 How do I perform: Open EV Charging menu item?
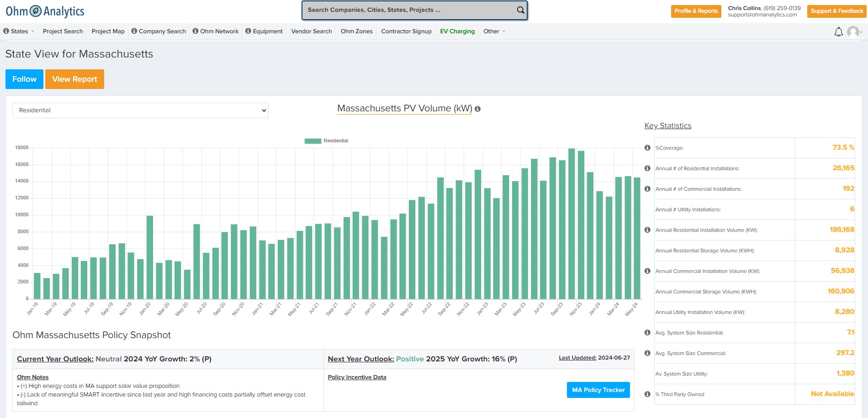click(x=457, y=31)
